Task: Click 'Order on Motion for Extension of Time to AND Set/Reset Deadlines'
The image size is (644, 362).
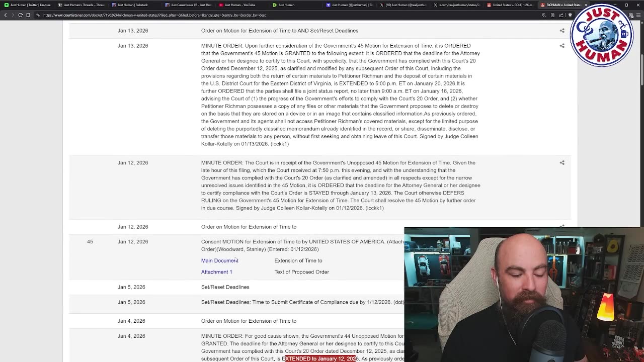Action: [x=280, y=31]
